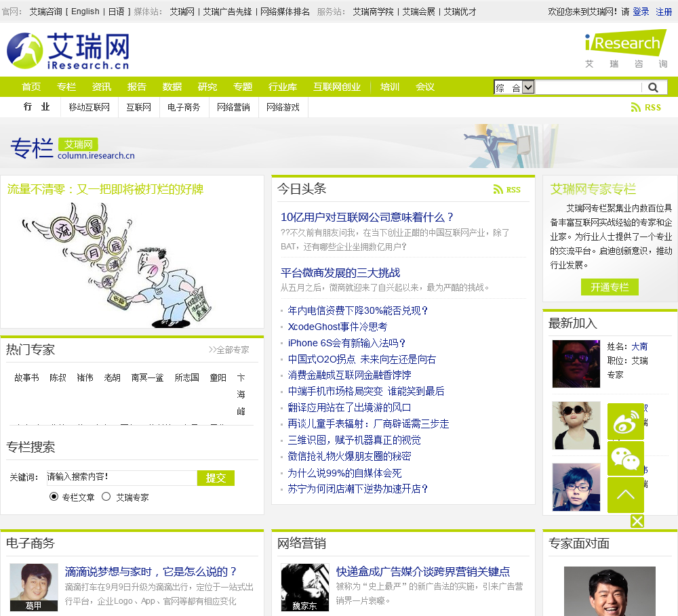Open expert 故事书 profile link
678x616 pixels.
pos(26,377)
